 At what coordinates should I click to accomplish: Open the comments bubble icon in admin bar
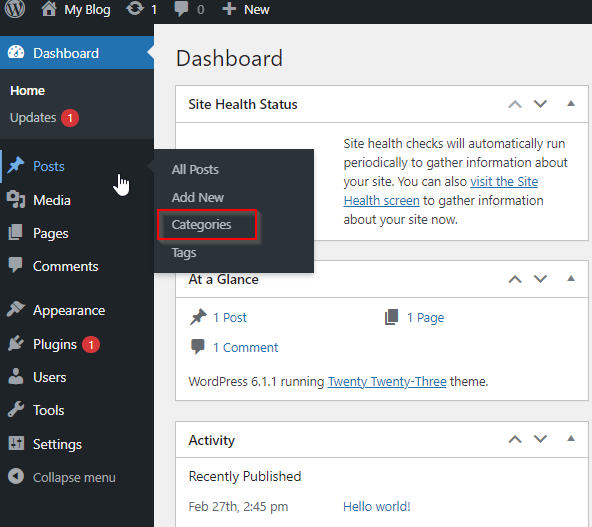pyautogui.click(x=181, y=9)
